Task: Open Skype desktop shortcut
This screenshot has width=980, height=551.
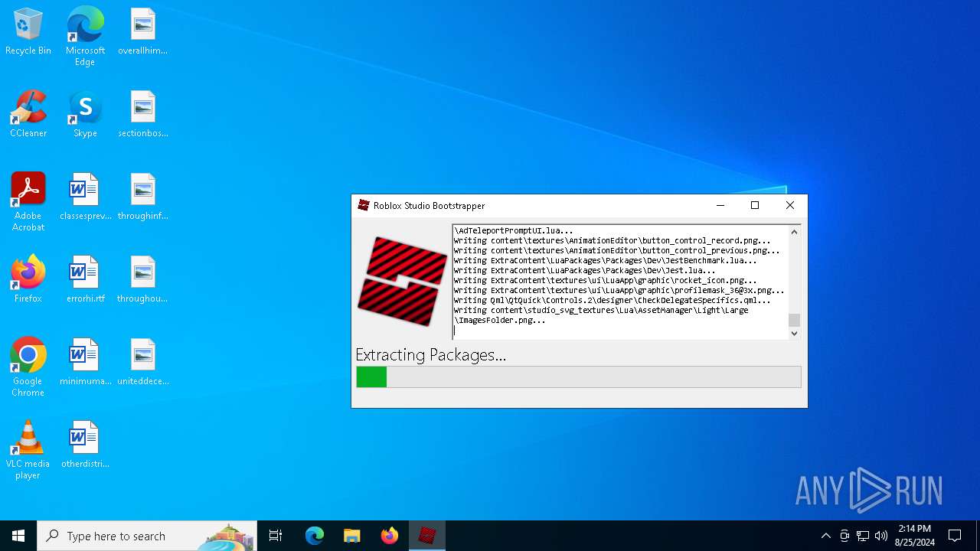Action: [85, 114]
